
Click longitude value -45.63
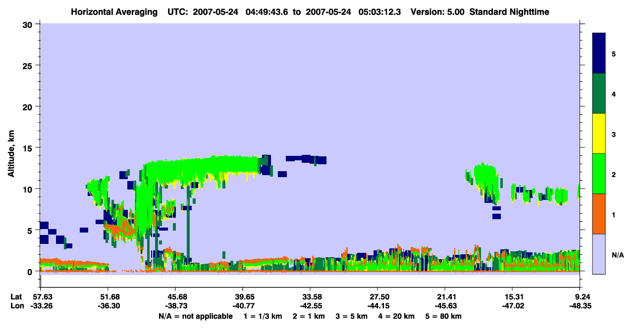click(x=445, y=306)
